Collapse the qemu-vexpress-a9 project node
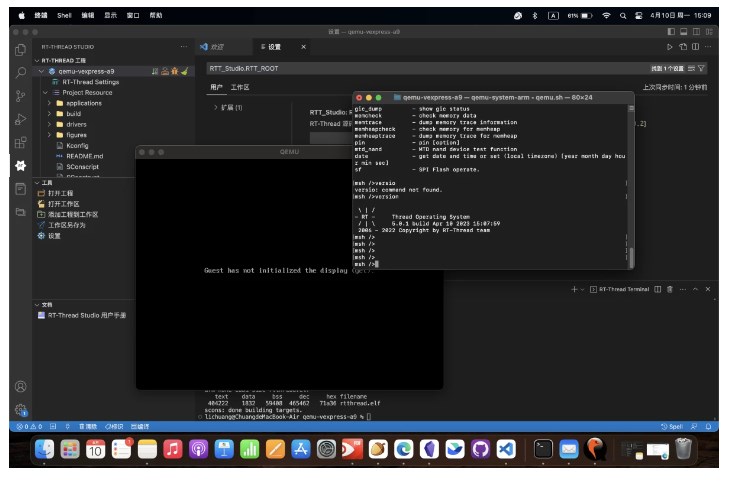The image size is (730, 482). (41, 71)
